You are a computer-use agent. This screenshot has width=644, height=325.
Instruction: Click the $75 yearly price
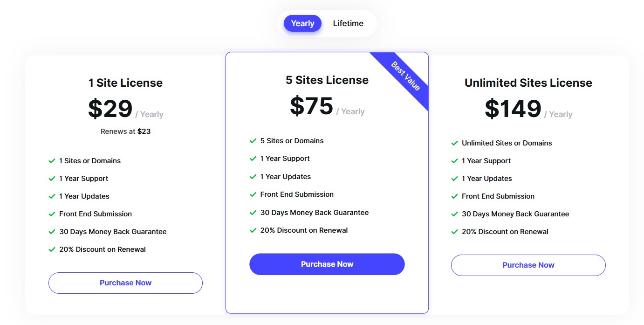pyautogui.click(x=311, y=106)
